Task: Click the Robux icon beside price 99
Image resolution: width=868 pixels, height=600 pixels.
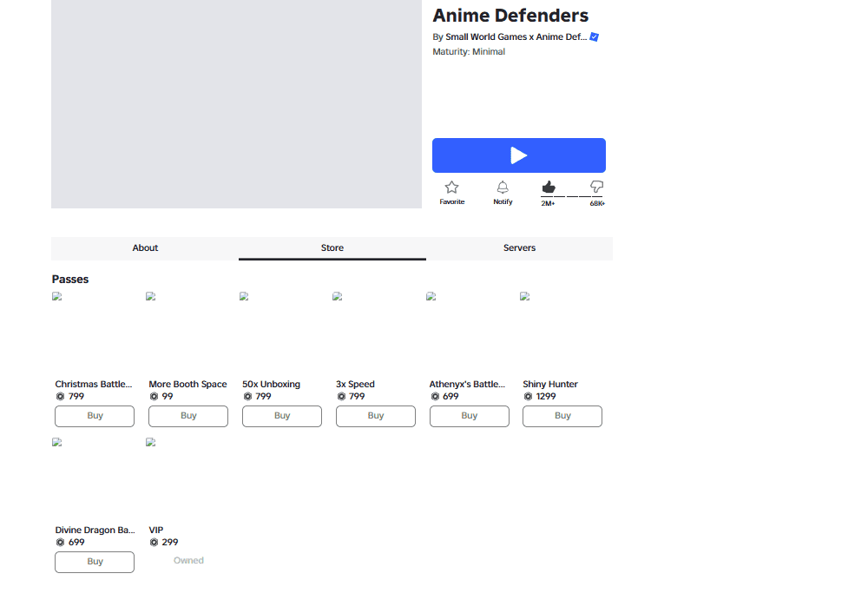Action: click(x=154, y=397)
